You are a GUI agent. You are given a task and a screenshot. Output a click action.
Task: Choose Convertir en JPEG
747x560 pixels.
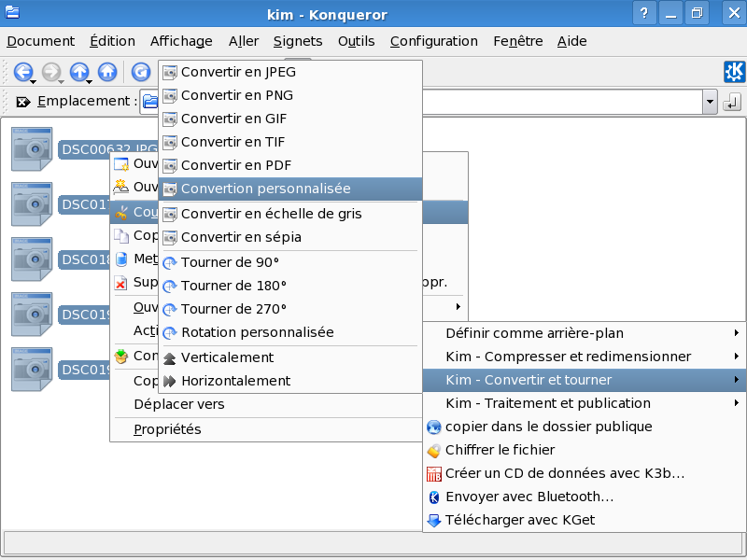tap(290, 72)
